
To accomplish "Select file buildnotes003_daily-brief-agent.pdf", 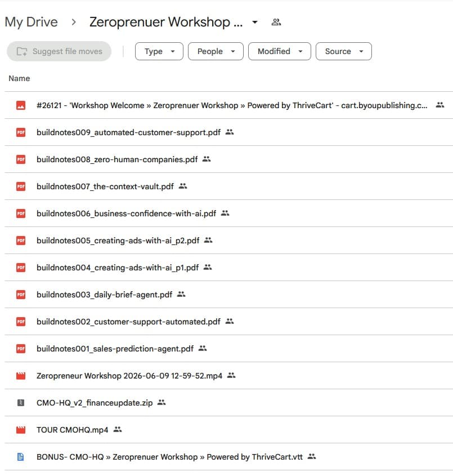I will pos(104,295).
